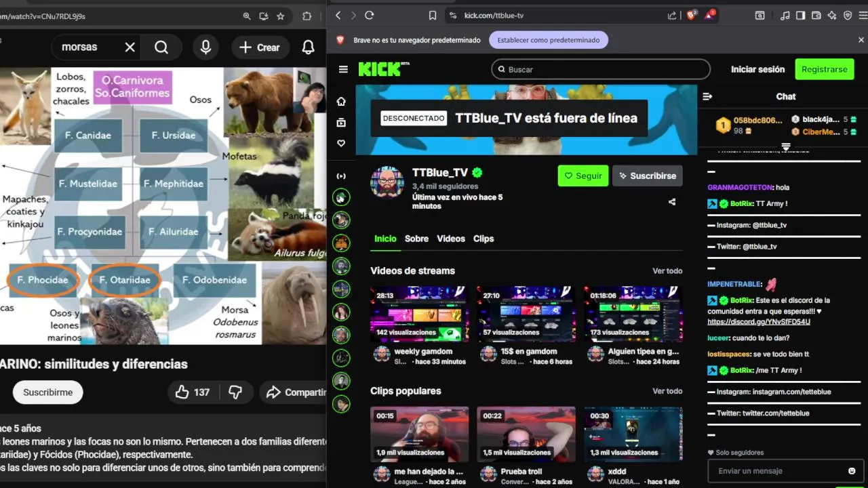Screen dimensions: 868x488
Task: Click the Enviar un mensaje chat input
Action: (x=784, y=471)
